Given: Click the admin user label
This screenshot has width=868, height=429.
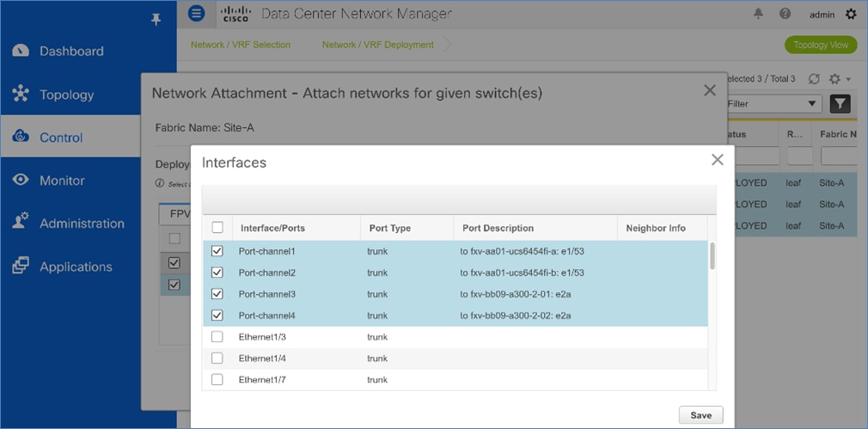Looking at the screenshot, I should point(822,15).
